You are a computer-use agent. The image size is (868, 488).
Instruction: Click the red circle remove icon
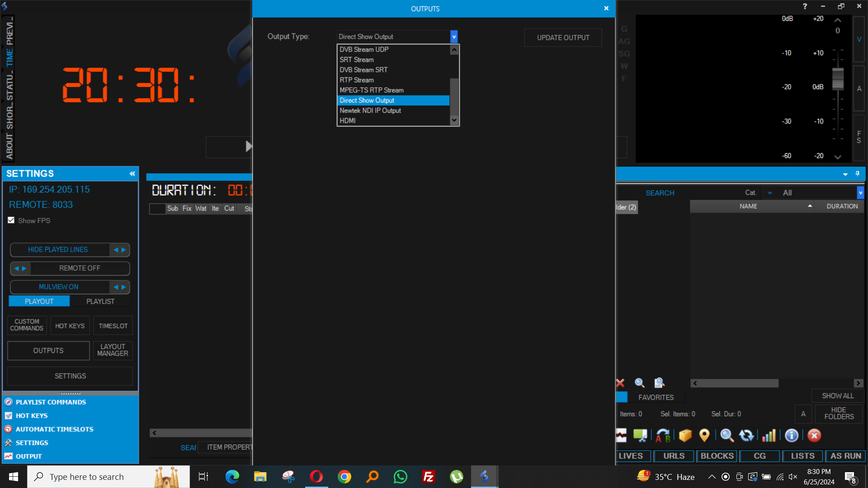(x=814, y=436)
